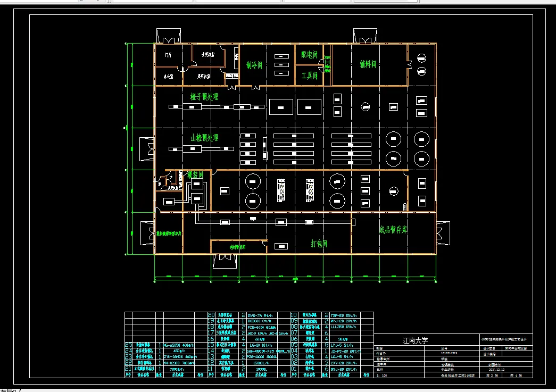Click the 工具间 room label
Image resolution: width=556 pixels, height=392 pixels.
[309, 76]
